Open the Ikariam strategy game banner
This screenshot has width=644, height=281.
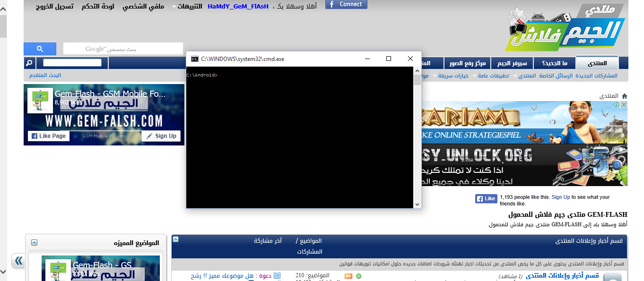click(x=524, y=122)
